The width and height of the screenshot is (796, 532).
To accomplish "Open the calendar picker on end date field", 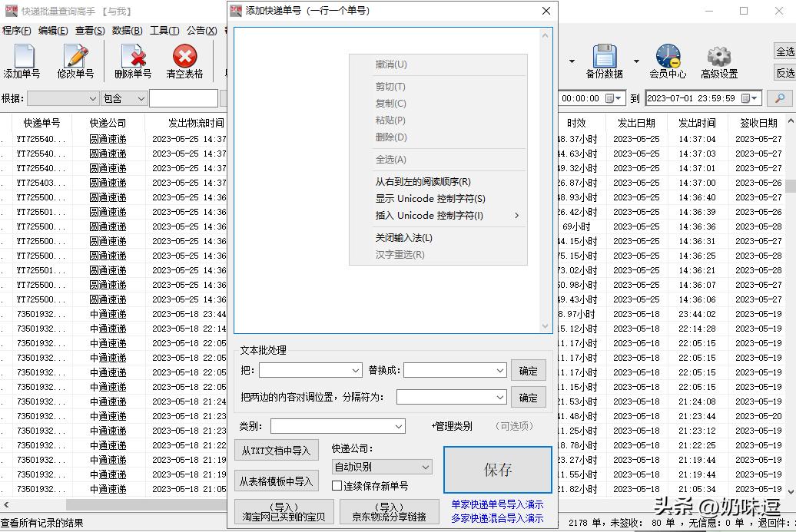I will (x=749, y=98).
